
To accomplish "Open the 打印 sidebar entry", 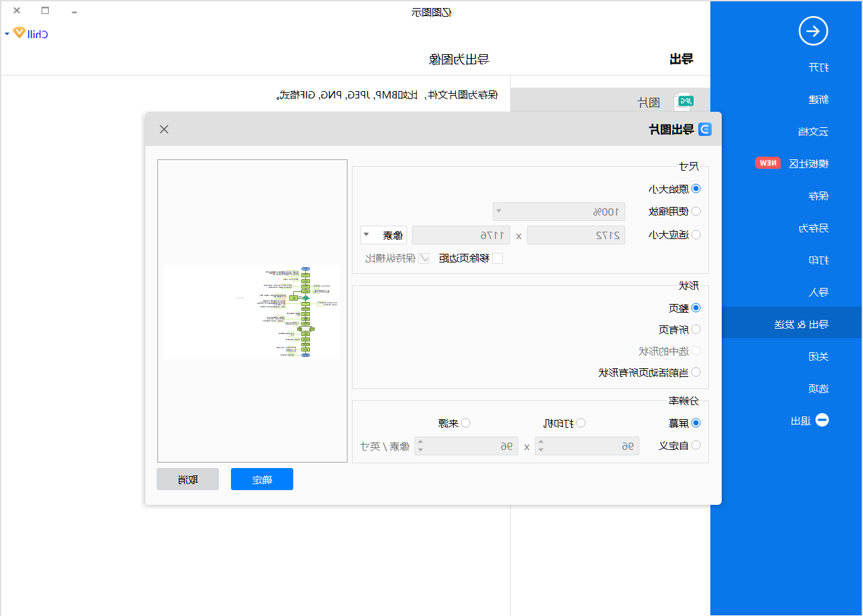I will [x=818, y=260].
